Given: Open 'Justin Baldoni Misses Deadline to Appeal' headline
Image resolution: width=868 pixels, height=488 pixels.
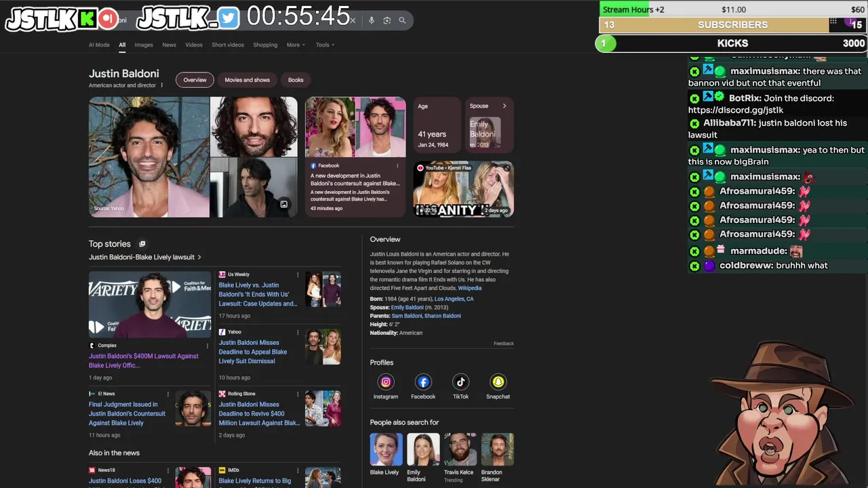Looking at the screenshot, I should click(253, 352).
